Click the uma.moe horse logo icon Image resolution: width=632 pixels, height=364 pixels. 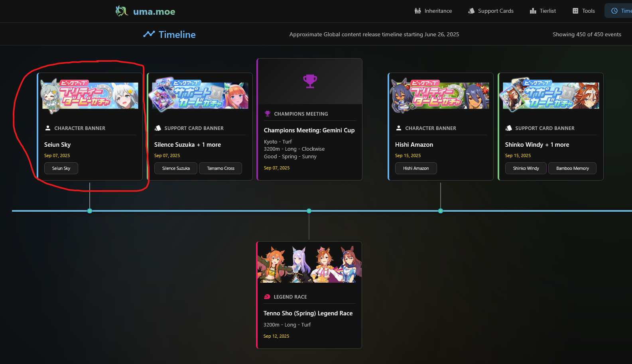tap(122, 11)
